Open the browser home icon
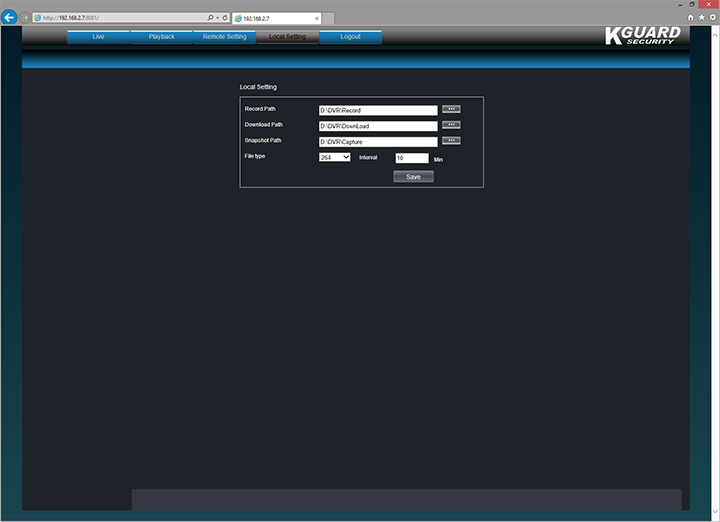This screenshot has height=522, width=720. (690, 18)
